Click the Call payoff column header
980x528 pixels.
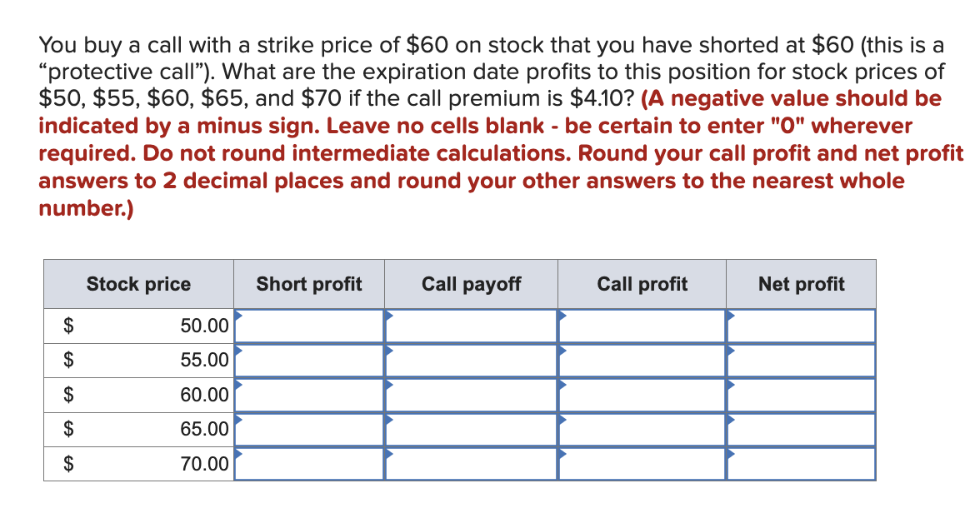tap(471, 284)
